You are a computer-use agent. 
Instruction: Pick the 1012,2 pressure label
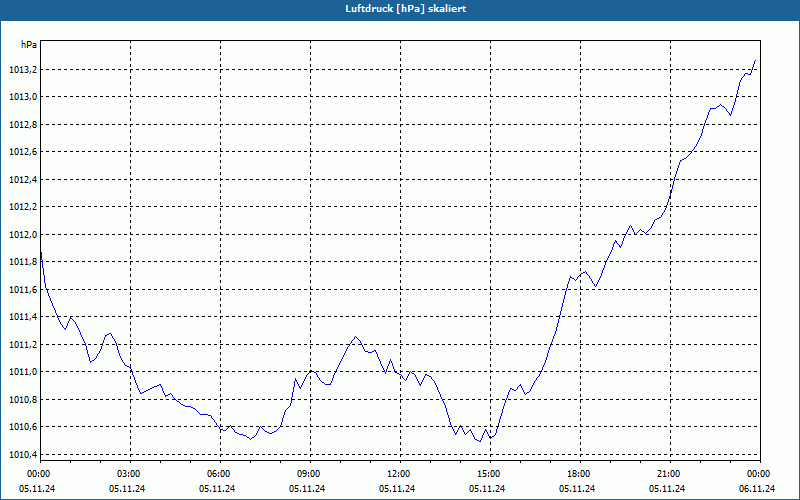[x=22, y=207]
